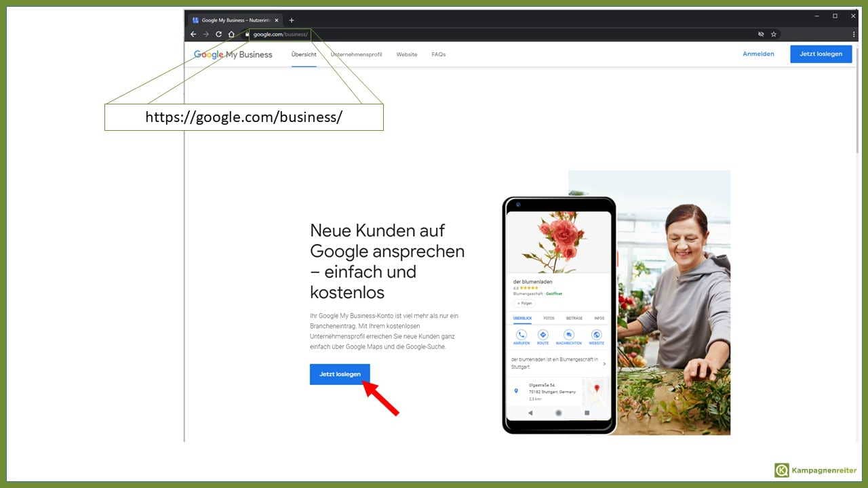Open the Website navigation tab

407,54
